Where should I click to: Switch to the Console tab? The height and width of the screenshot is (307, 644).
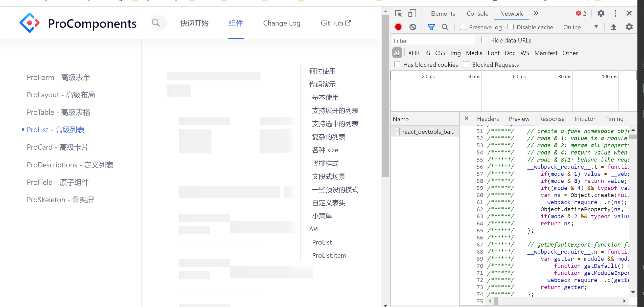(477, 14)
